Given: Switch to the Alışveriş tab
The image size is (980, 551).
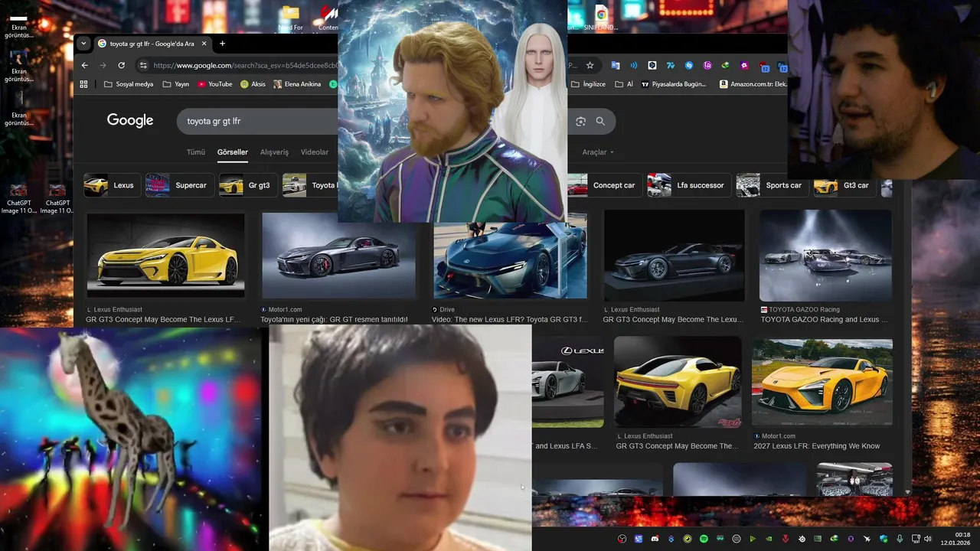Looking at the screenshot, I should point(274,152).
